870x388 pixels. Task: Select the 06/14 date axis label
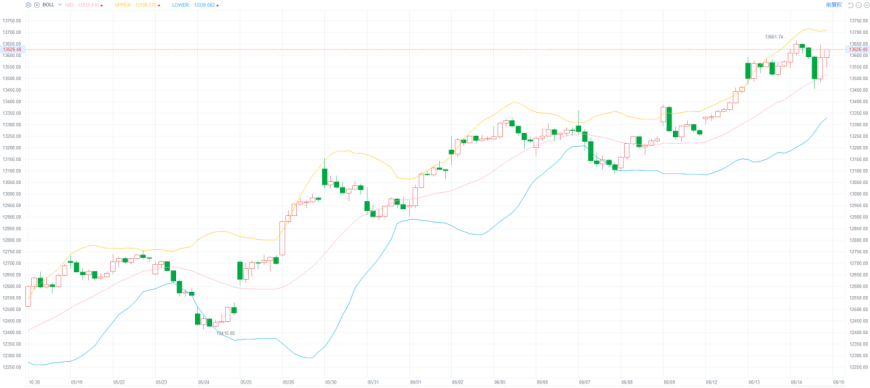coord(797,382)
